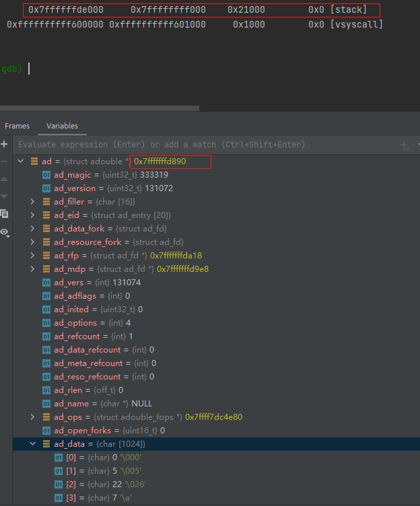Click the stack size value 0x21000
The image size is (420, 506).
(x=246, y=9)
